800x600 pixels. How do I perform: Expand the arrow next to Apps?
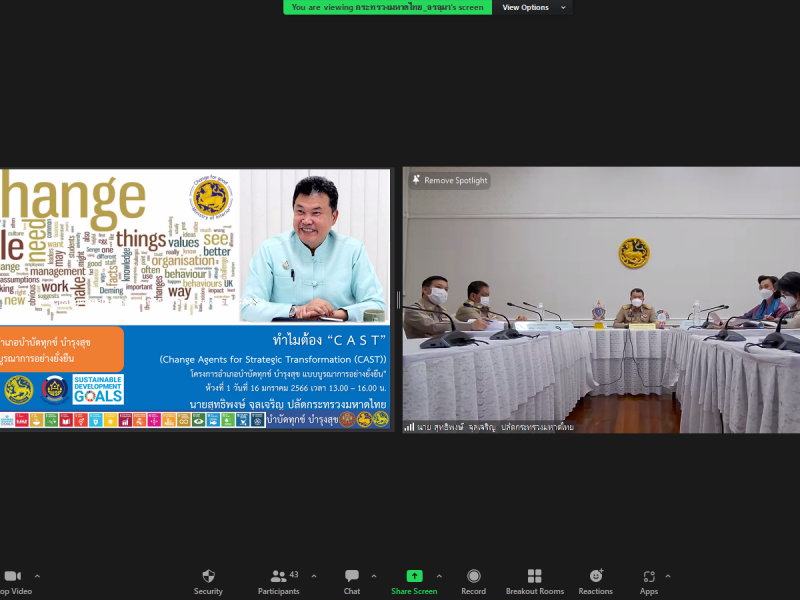[668, 576]
